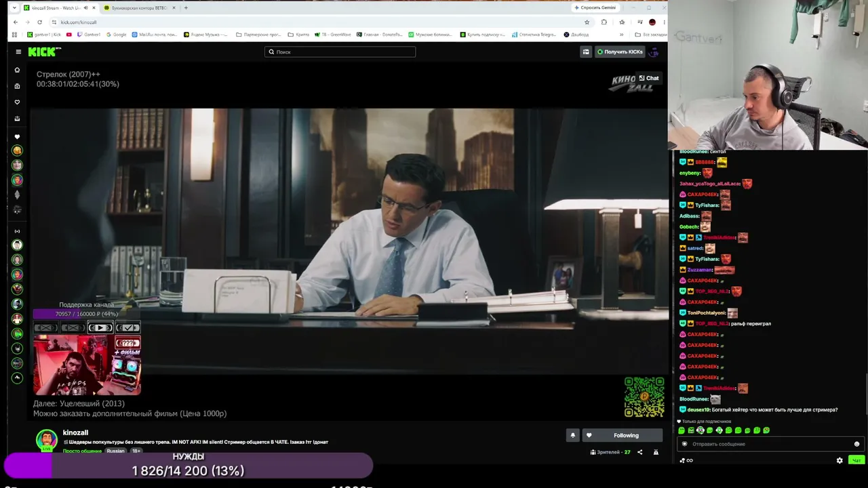Click the Adibass username in chat
The image size is (868, 488).
689,216
